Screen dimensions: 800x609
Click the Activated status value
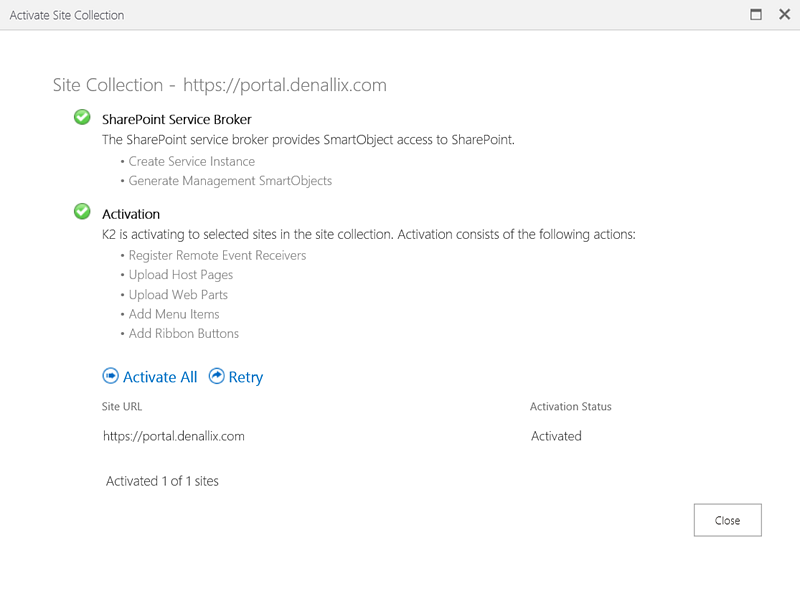pos(556,436)
